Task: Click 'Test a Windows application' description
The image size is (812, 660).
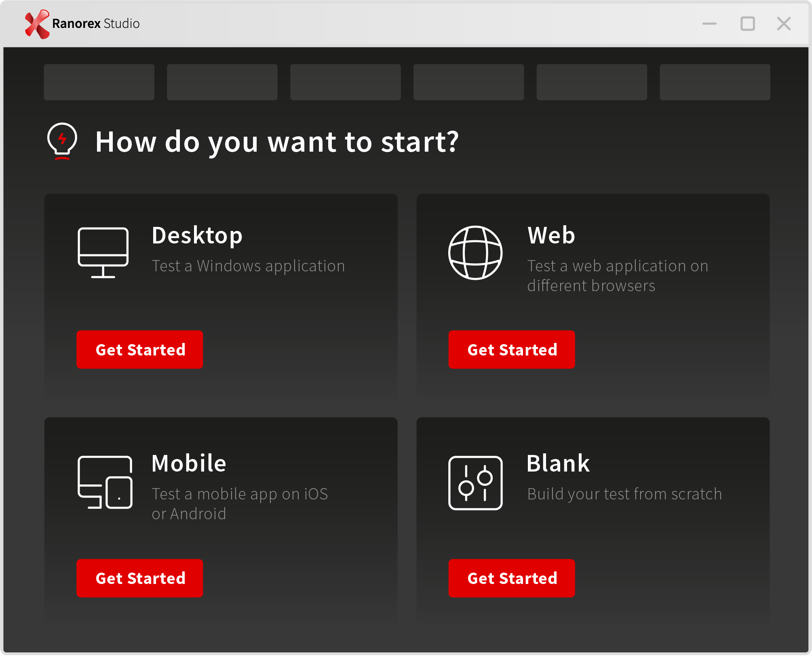Action: 248,266
